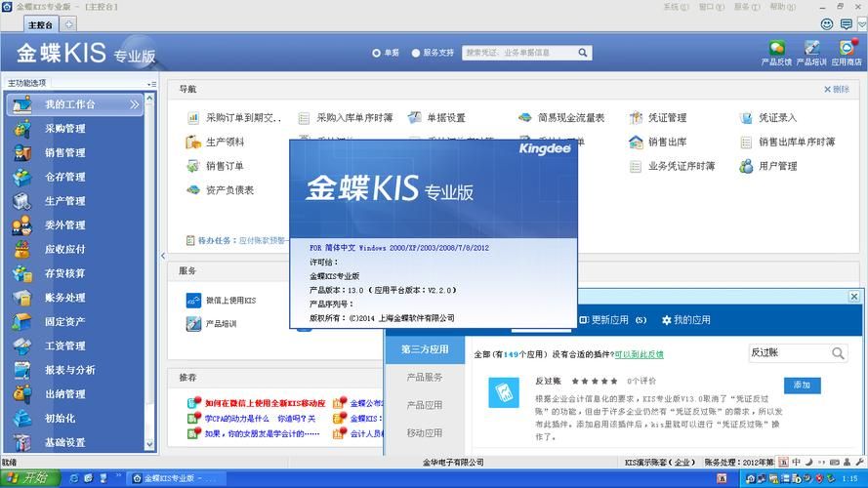Click 金蝶KIS专业版 taskbar button

tap(176, 478)
